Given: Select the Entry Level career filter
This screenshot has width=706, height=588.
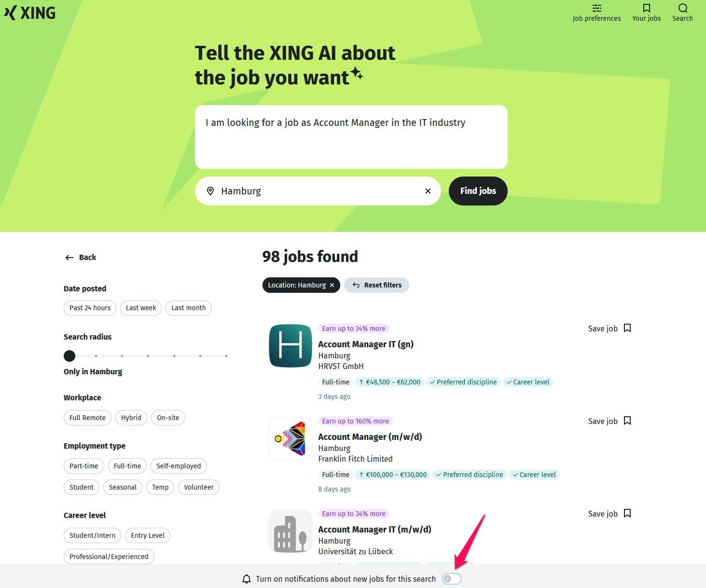Looking at the screenshot, I should pyautogui.click(x=148, y=535).
